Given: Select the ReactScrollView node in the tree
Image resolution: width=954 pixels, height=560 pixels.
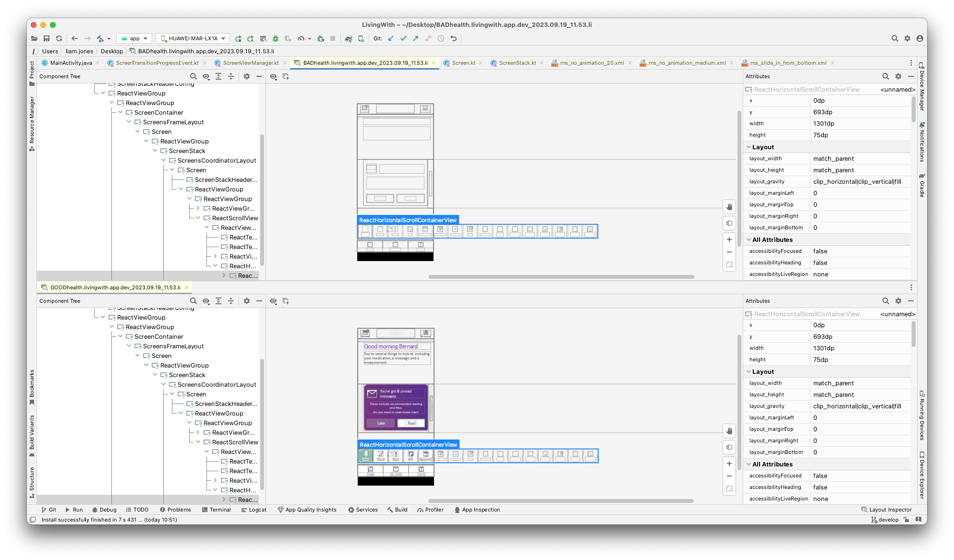Looking at the screenshot, I should point(235,218).
